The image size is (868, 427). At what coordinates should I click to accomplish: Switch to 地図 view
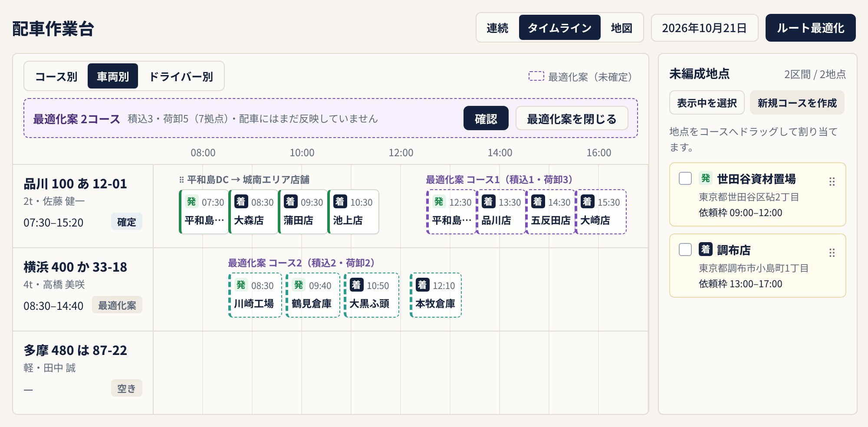(x=621, y=28)
